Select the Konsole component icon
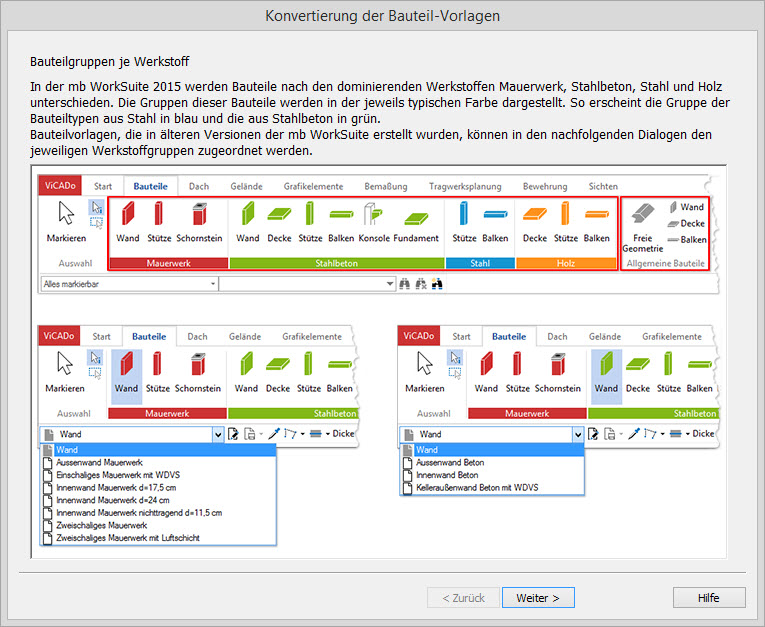The width and height of the screenshot is (765, 627). [x=374, y=222]
